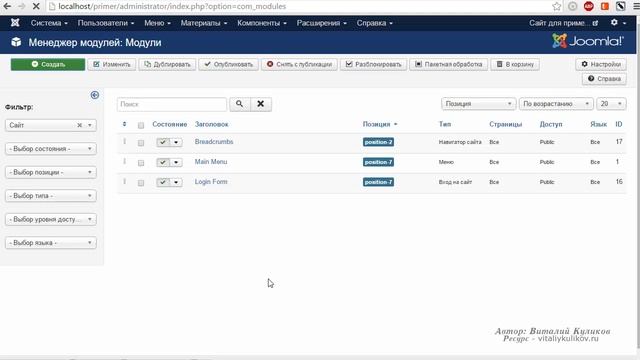This screenshot has height=360, width=640.
Task: Click the Снять с публикации button
Action: click(299, 64)
